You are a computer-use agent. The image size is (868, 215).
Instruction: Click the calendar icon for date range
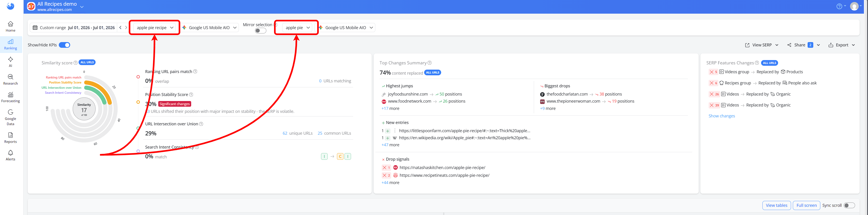coord(35,28)
